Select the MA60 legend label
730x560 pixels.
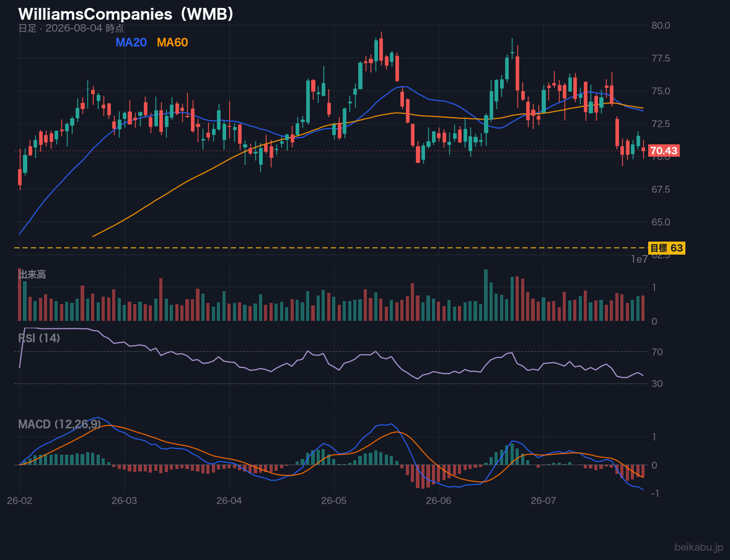coord(172,42)
